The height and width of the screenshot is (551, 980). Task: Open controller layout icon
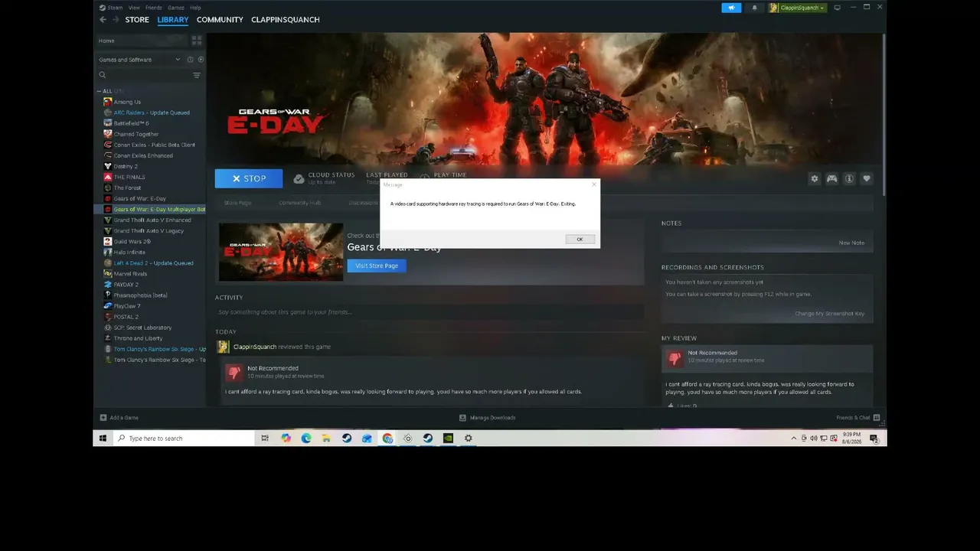(x=831, y=178)
